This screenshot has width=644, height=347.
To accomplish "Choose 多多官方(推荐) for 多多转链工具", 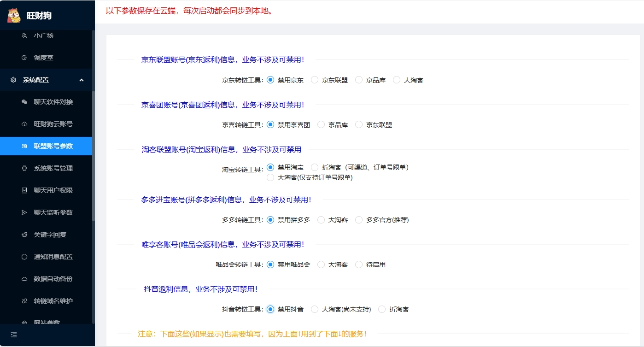I will tap(359, 220).
